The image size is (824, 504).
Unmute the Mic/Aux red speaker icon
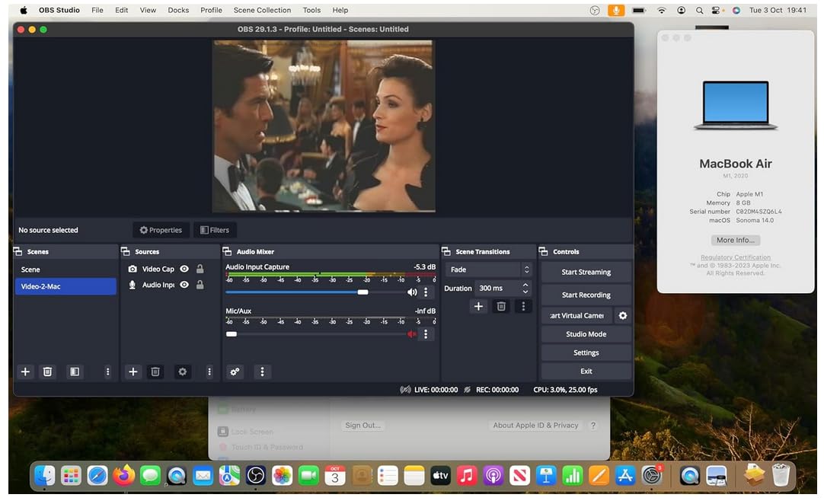pyautogui.click(x=412, y=333)
